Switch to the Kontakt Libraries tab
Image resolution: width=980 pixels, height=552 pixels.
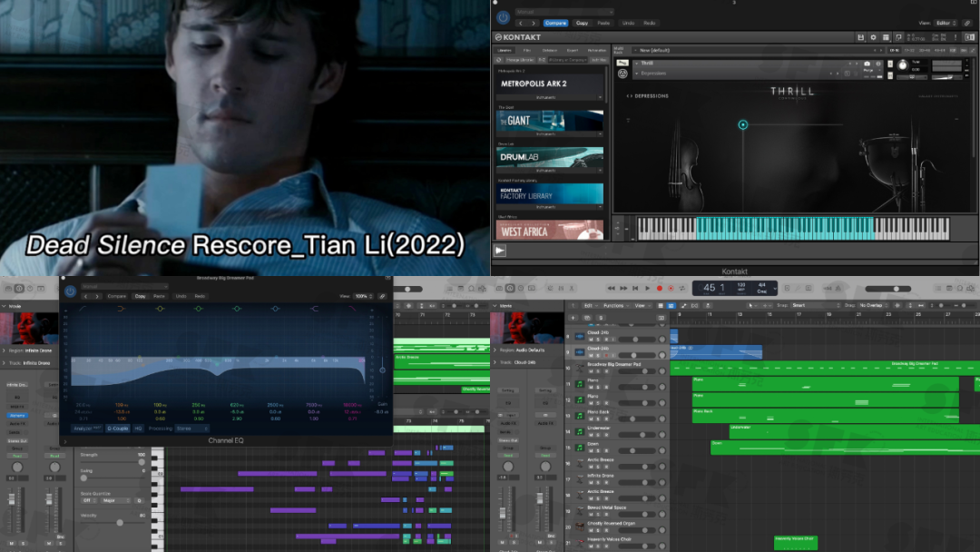[x=505, y=51]
